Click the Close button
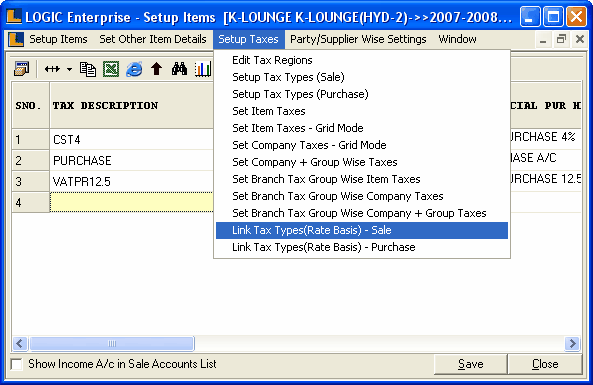The width and height of the screenshot is (593, 385). point(545,364)
